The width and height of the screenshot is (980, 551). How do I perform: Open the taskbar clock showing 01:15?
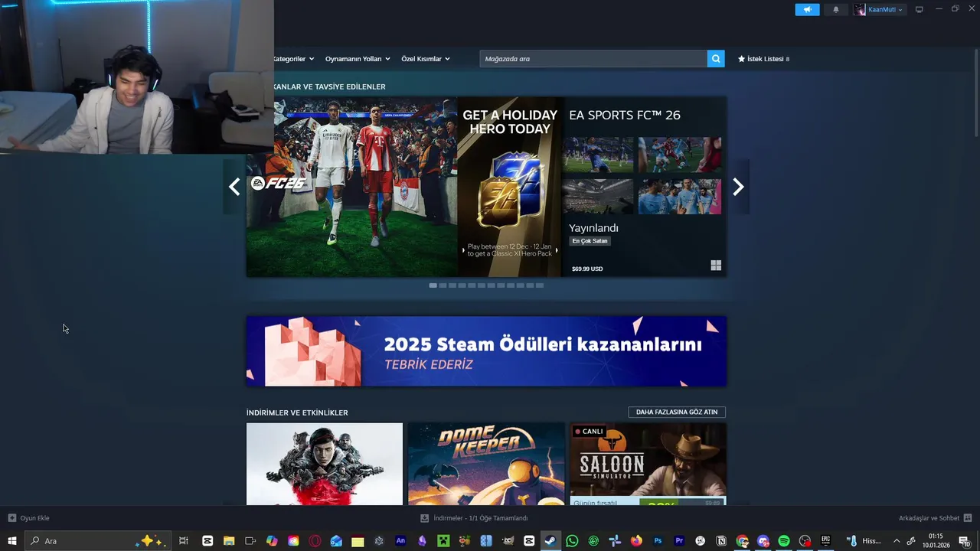[x=936, y=541]
